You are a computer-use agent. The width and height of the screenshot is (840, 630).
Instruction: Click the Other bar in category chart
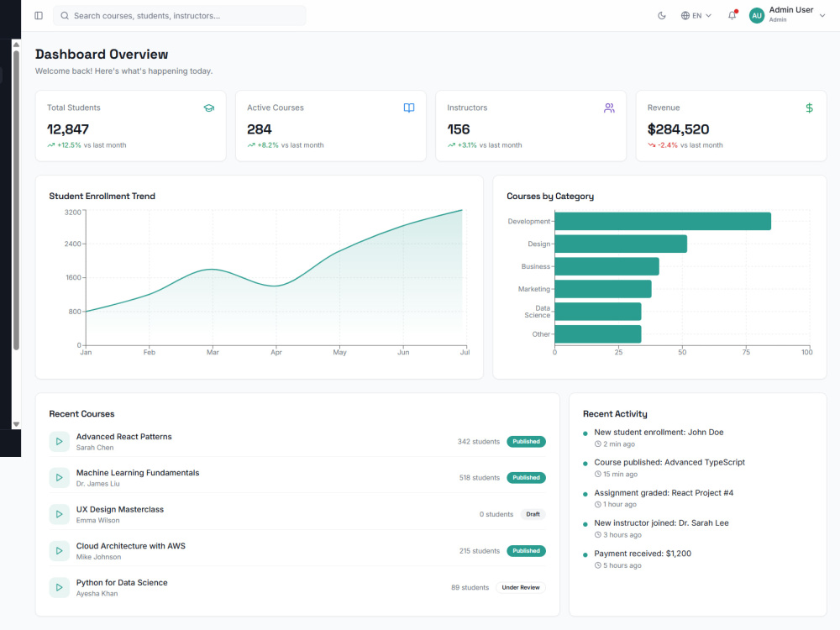(598, 333)
